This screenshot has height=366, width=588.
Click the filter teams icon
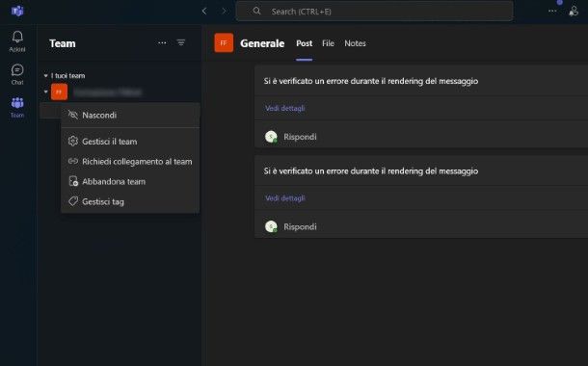(x=181, y=42)
